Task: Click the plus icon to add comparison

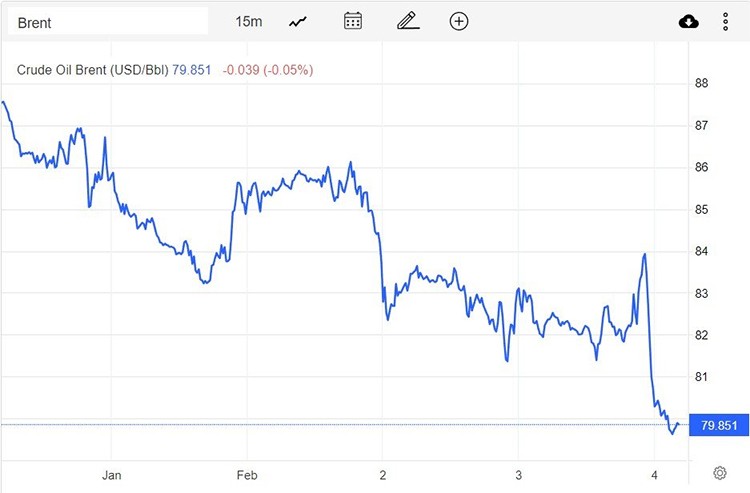Action: [459, 21]
